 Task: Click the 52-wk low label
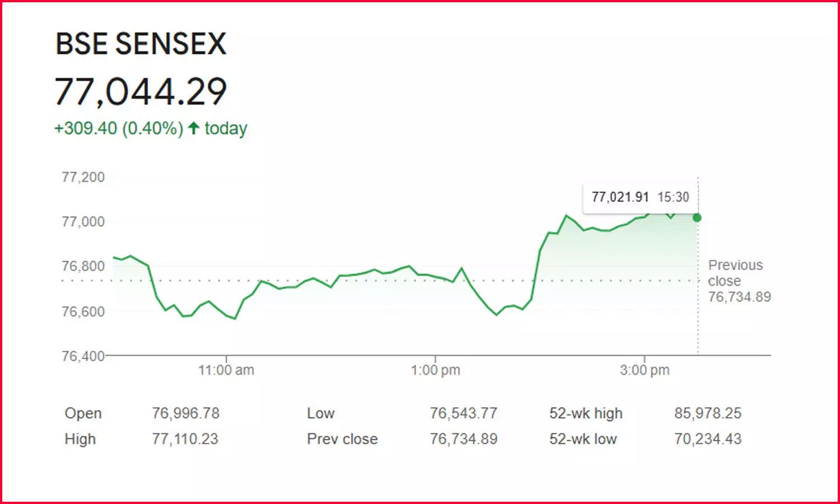pos(583,439)
